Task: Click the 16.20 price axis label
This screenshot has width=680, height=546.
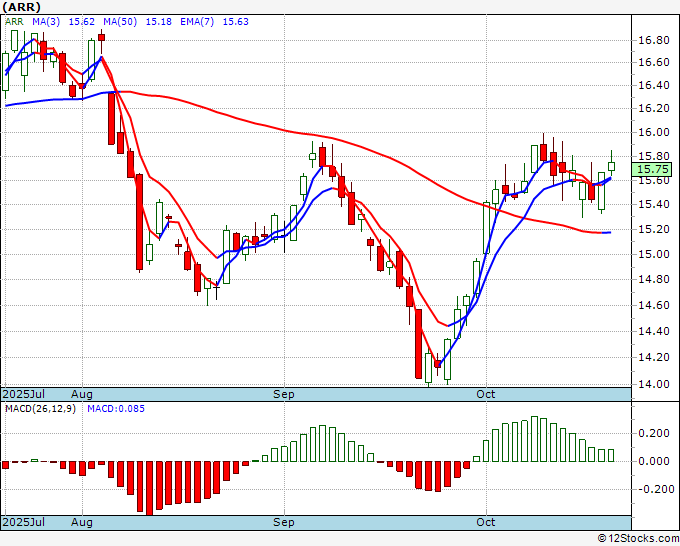Action: (x=654, y=108)
